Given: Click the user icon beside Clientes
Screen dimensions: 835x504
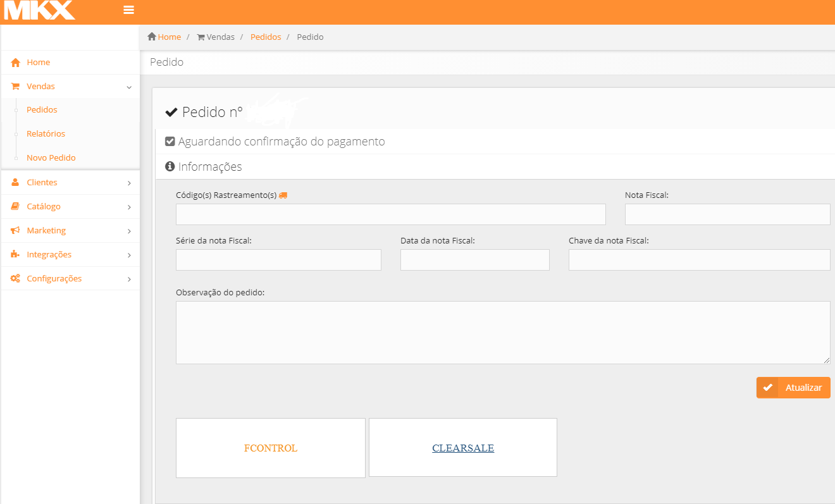Looking at the screenshot, I should click(x=16, y=183).
